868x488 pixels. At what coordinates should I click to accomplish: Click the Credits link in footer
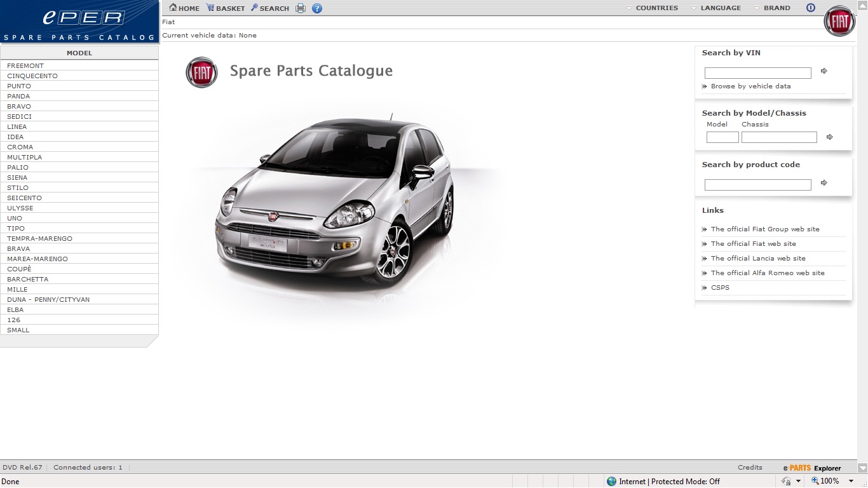coord(750,468)
